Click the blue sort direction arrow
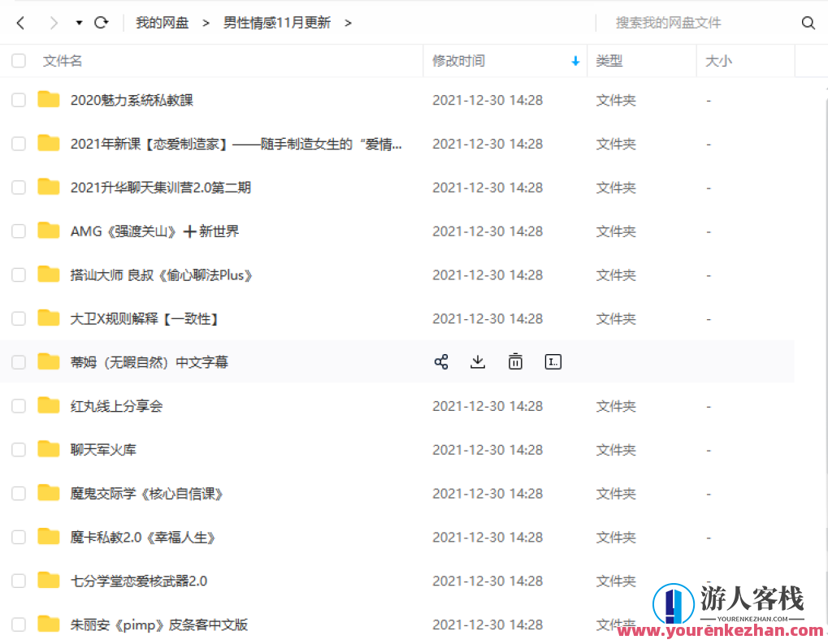 coord(575,61)
